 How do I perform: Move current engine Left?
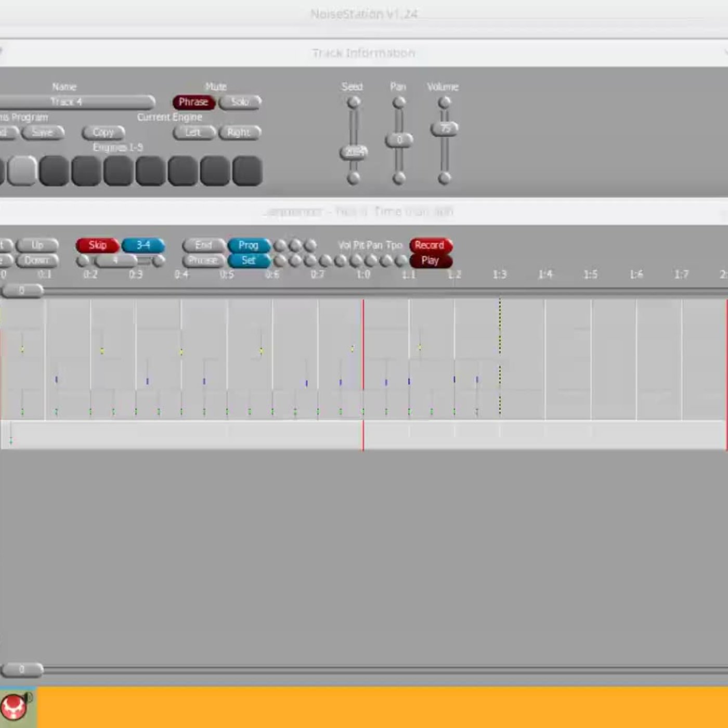pos(194,133)
